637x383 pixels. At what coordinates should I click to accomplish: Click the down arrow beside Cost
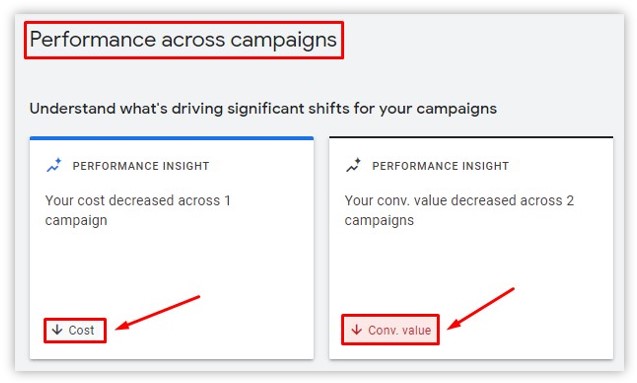point(57,330)
